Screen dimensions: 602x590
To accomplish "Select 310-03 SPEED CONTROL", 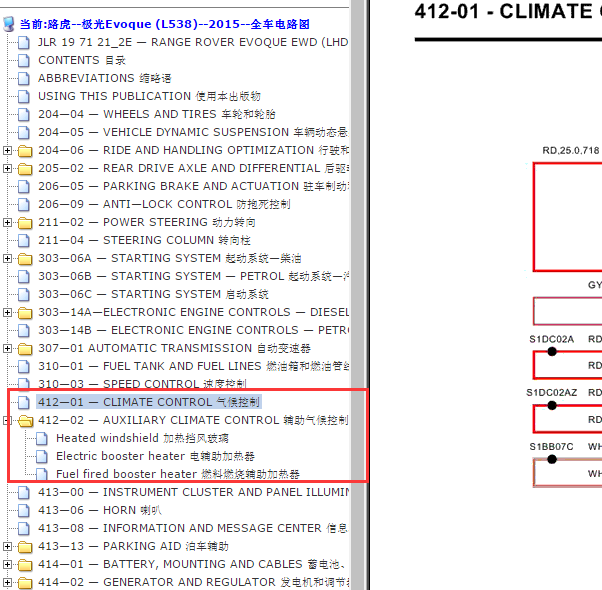I will [x=142, y=384].
